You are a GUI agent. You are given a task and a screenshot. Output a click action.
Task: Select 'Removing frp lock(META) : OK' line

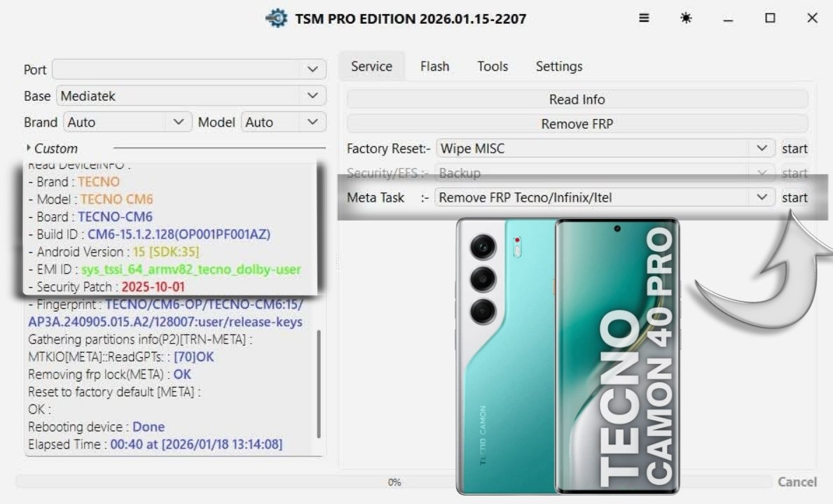click(x=109, y=374)
